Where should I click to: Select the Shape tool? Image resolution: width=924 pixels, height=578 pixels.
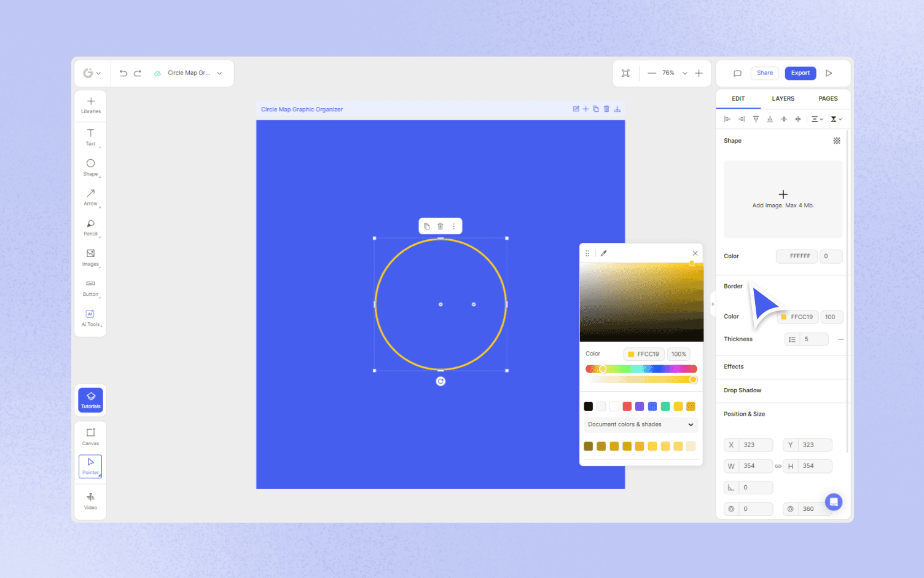coord(90,166)
